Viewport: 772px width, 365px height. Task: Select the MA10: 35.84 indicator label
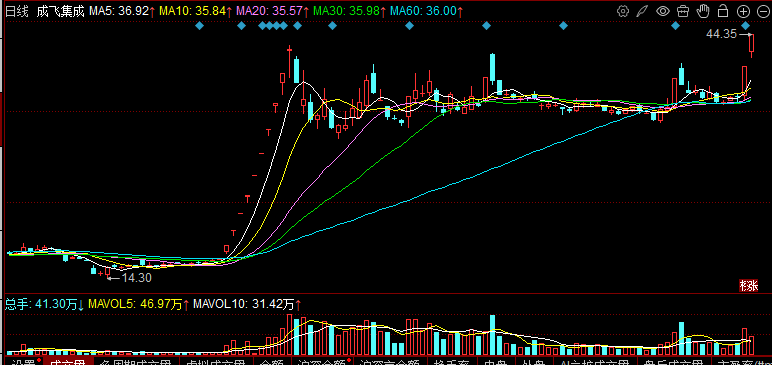195,11
